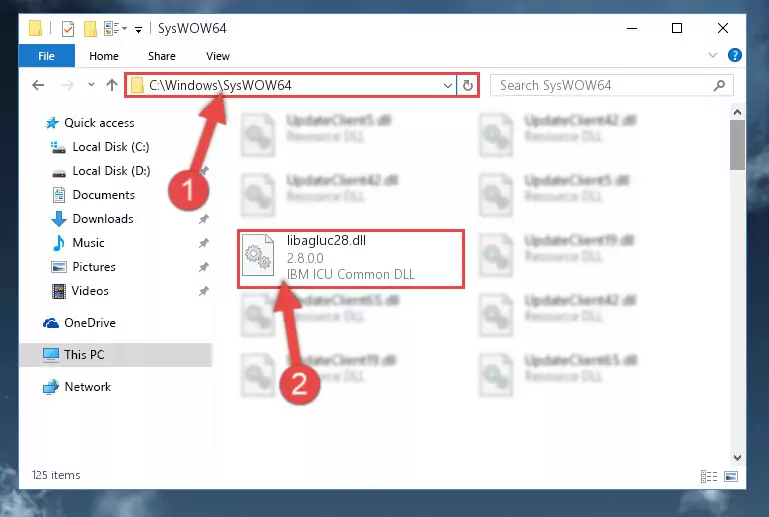Open Help with the question mark icon
769x517 pixels.
(734, 55)
